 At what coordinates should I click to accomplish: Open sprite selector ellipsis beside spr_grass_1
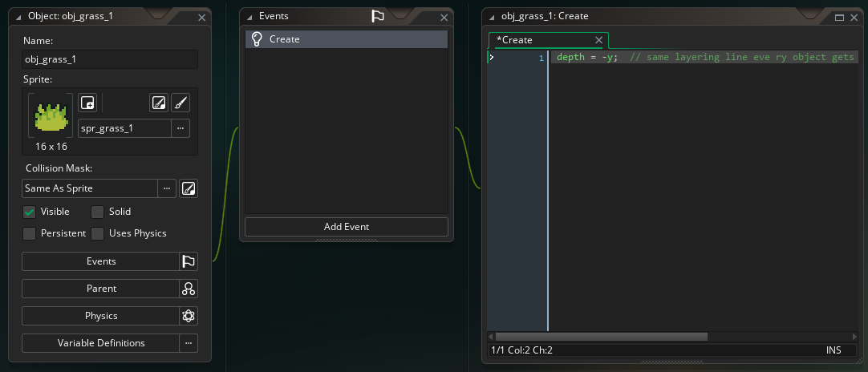coord(180,128)
